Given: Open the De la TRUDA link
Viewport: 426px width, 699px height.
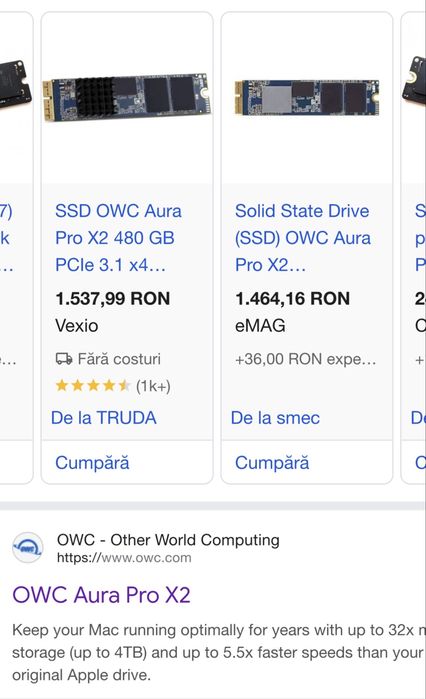Looking at the screenshot, I should click(104, 418).
